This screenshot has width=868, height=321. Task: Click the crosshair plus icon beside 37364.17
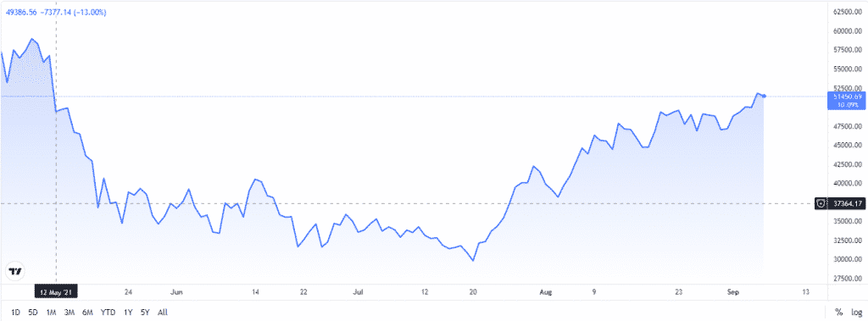click(824, 203)
